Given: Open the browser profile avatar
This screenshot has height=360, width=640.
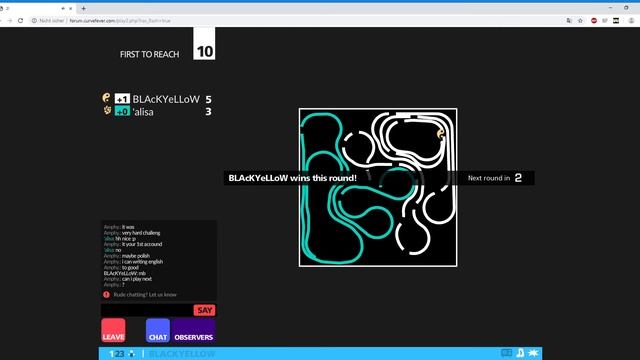Looking at the screenshot, I should click(x=631, y=20).
